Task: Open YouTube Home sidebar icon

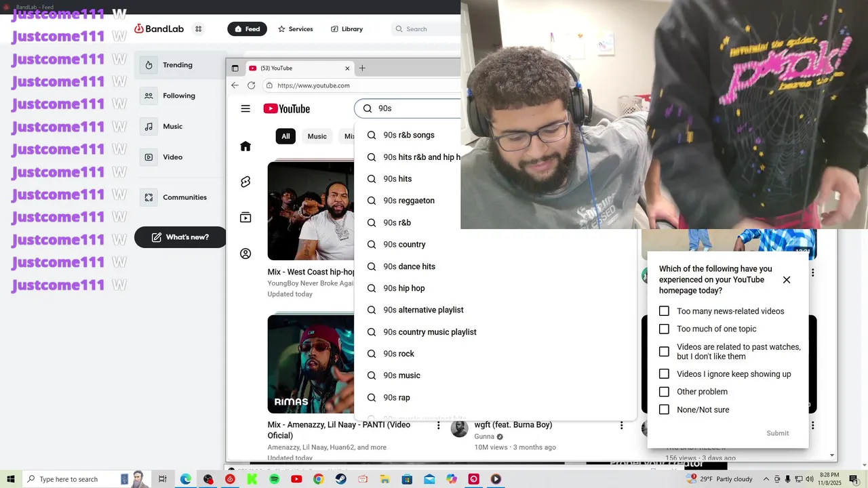Action: point(245,146)
